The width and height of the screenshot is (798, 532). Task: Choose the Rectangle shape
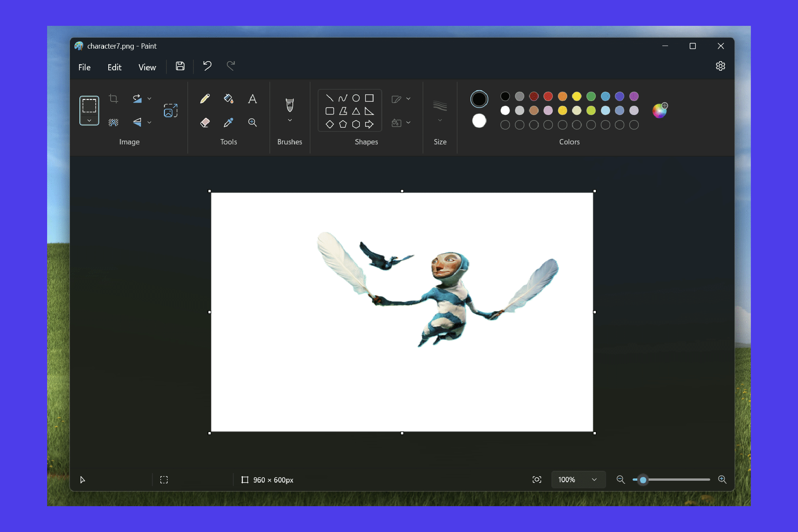click(369, 98)
